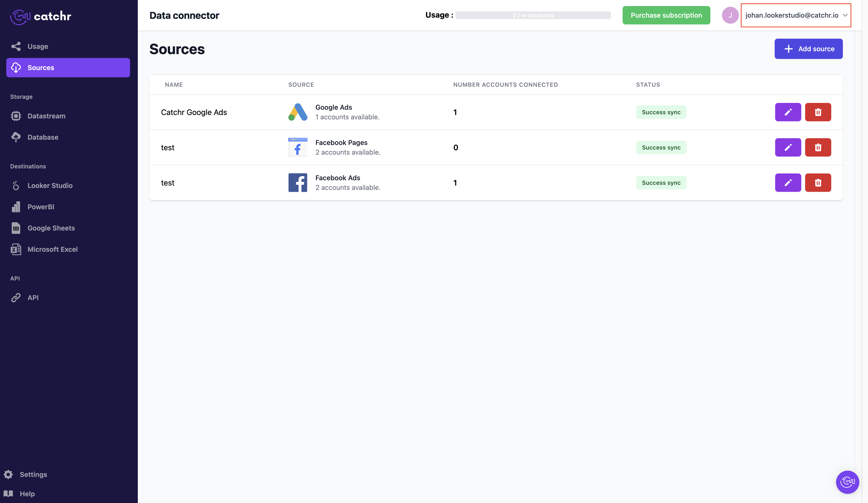Click Purchase subscription button
Image resolution: width=868 pixels, height=503 pixels.
point(666,15)
